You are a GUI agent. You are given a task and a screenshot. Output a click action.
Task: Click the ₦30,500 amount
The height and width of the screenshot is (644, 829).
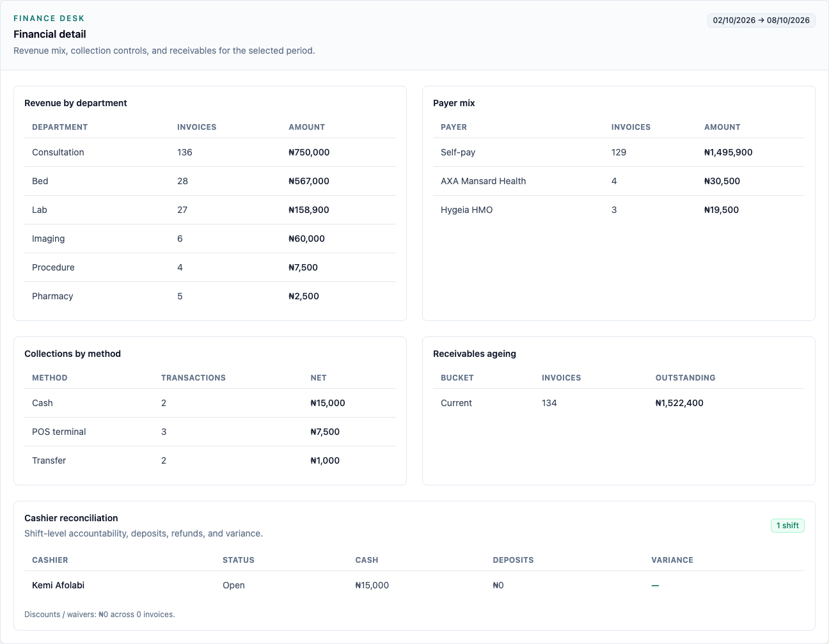pos(722,181)
